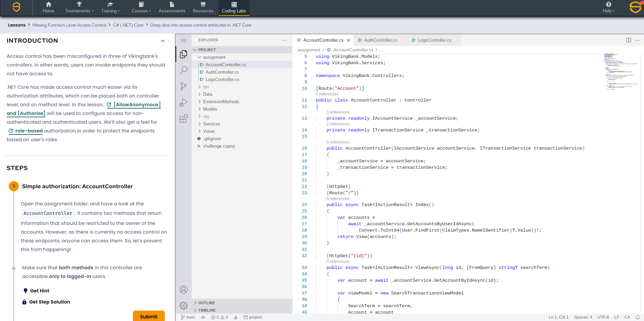Open the Manage gear icon
The width and height of the screenshot is (644, 321).
pyautogui.click(x=184, y=305)
